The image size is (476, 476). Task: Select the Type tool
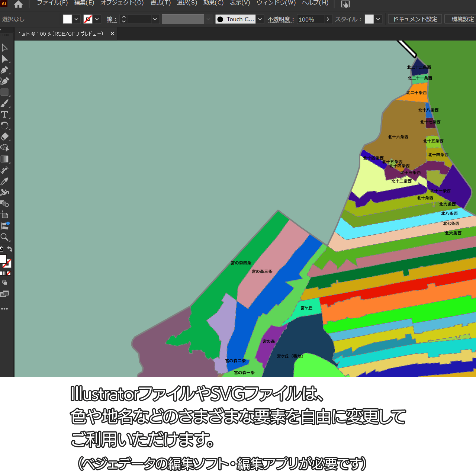pyautogui.click(x=4, y=115)
